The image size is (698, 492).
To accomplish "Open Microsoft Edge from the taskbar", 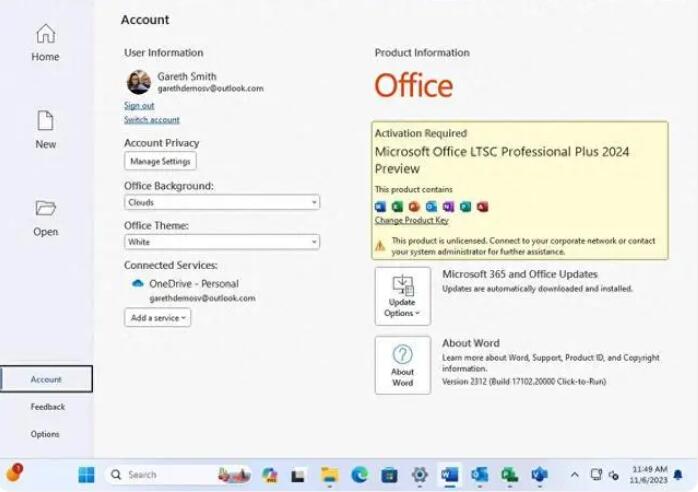I will [x=360, y=475].
